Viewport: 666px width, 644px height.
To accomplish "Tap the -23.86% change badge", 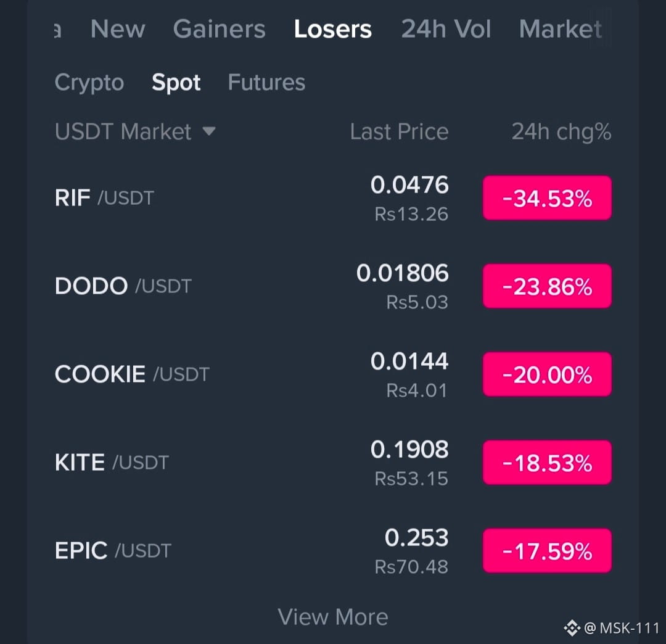I will [x=547, y=286].
